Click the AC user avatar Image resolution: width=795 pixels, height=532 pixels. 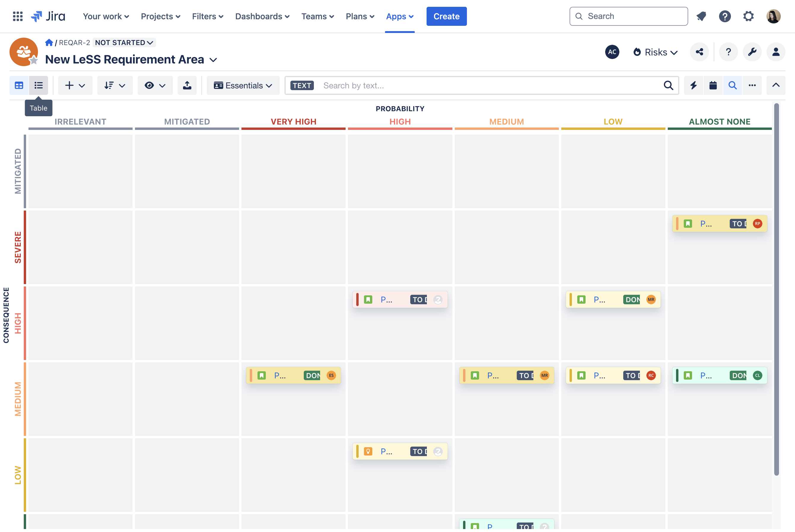pyautogui.click(x=612, y=52)
